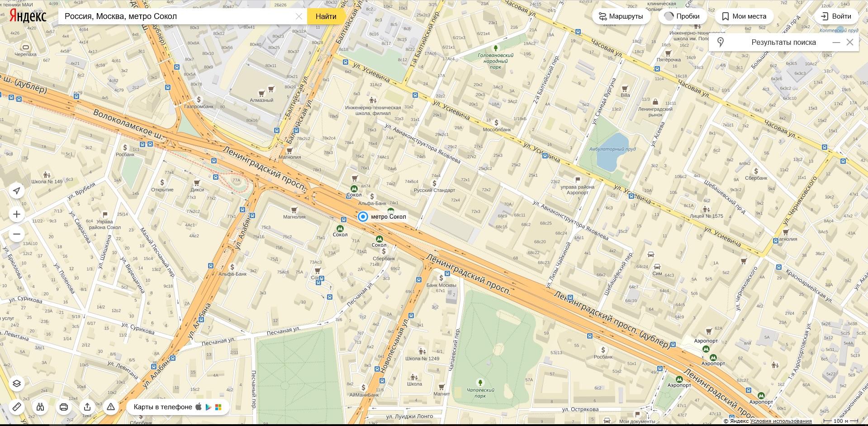The height and width of the screenshot is (426, 868).
Task: Open the map layers icon
Action: tap(17, 383)
